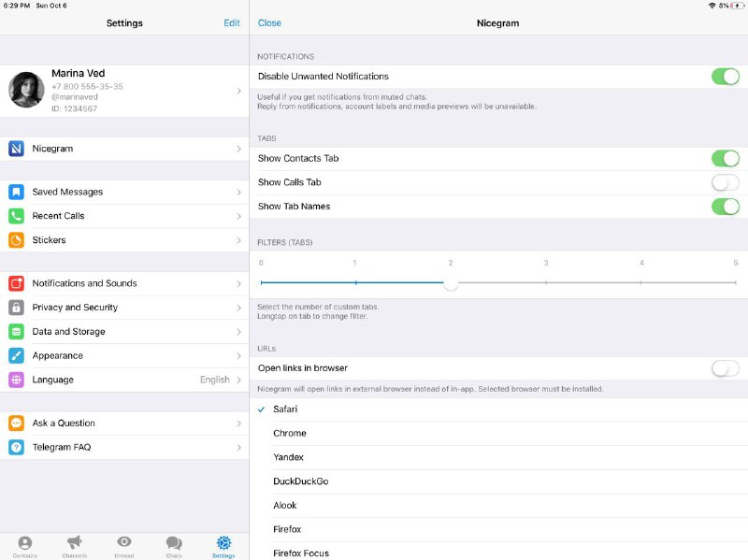Click the Telegram FAQ question mark icon

16,448
